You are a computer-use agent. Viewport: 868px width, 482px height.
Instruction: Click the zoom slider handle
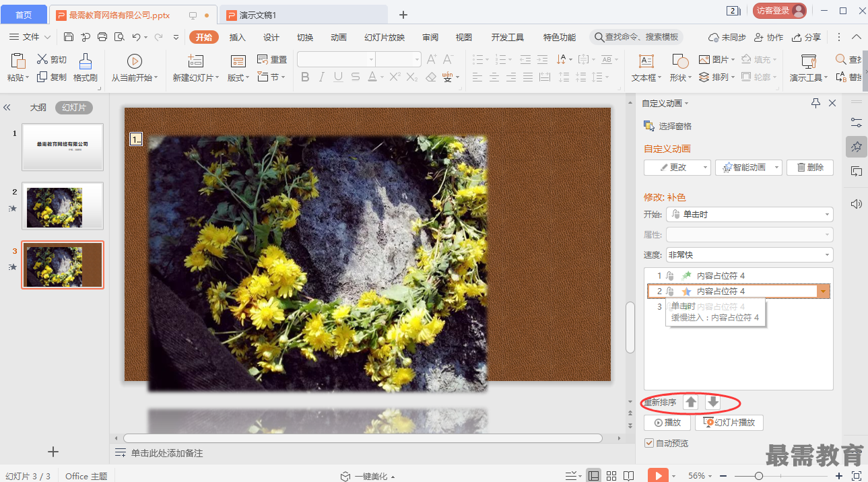[x=759, y=476]
